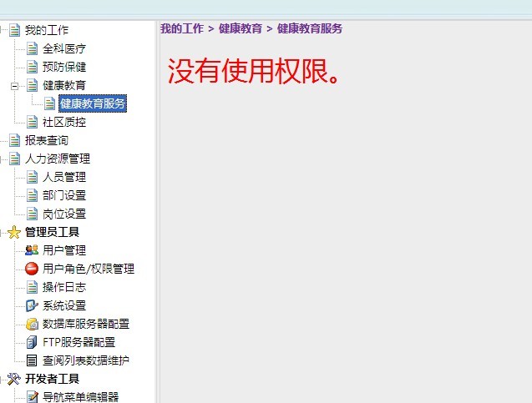Viewport: 532px width, 403px height.
Task: Open 数据库服务器配置 entry
Action: 86,324
